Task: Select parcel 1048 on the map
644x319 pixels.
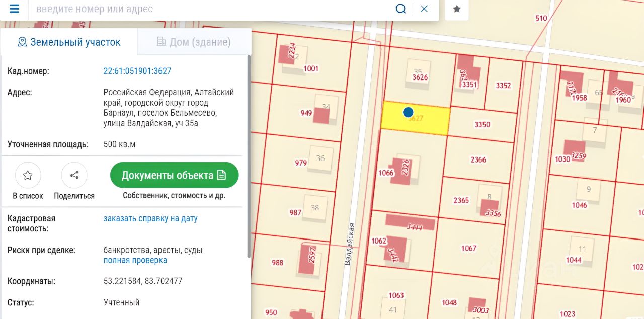Action: click(449, 302)
